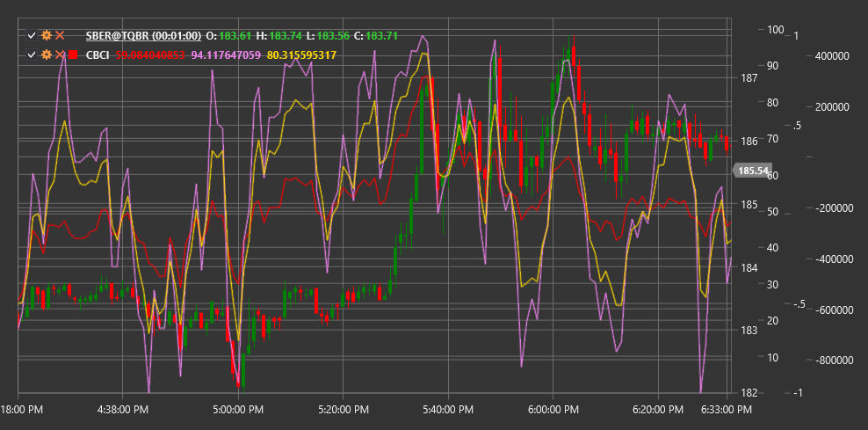
Task: Click 187 price axis label
Action: point(749,78)
